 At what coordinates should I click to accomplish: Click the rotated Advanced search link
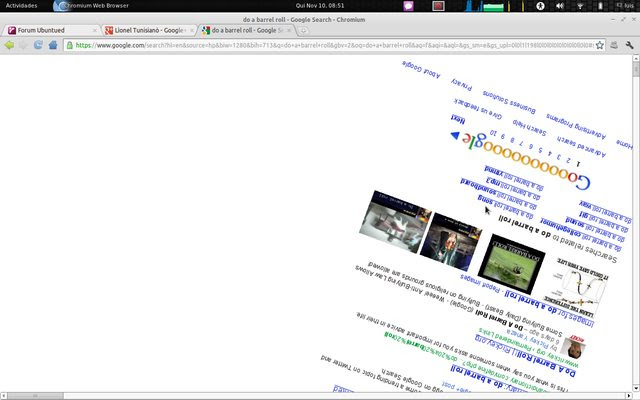tap(582, 147)
